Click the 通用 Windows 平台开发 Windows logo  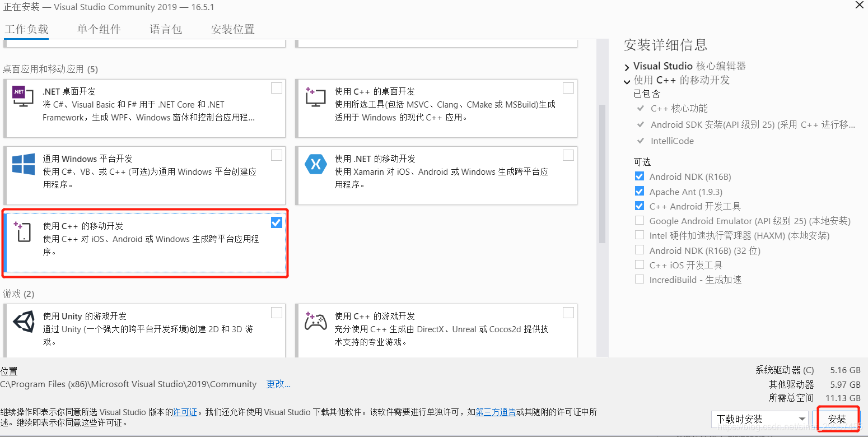click(x=23, y=164)
